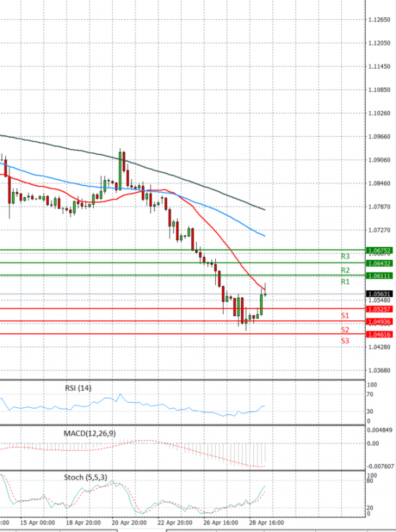This screenshot has width=396, height=532.
Task: Click the 20 Apr 20:00 time label
Action: 129,523
